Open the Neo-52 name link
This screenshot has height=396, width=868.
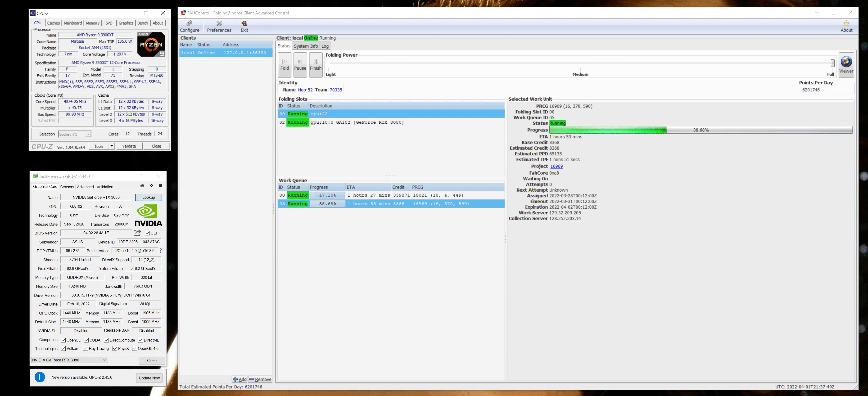[305, 90]
